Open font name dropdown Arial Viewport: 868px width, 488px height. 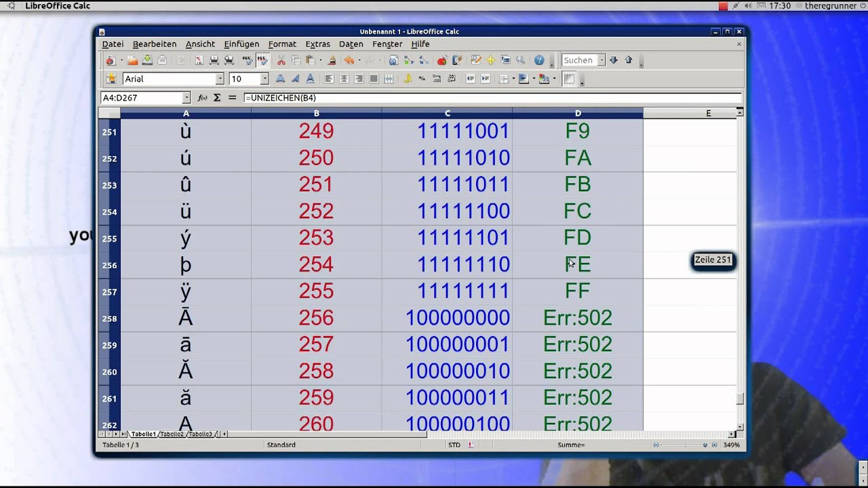pos(219,79)
